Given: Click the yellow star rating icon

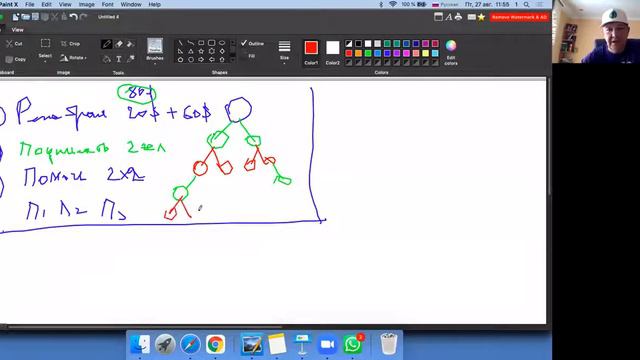Looking at the screenshot, I should pyautogui.click(x=482, y=17).
